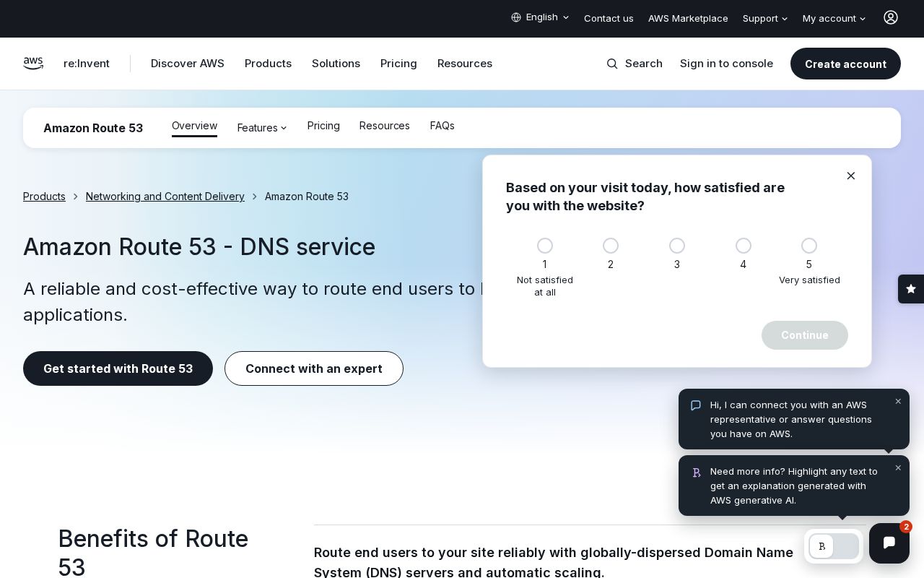This screenshot has width=924, height=578.
Task: Open the user profile icon in top bar
Action: 891,18
